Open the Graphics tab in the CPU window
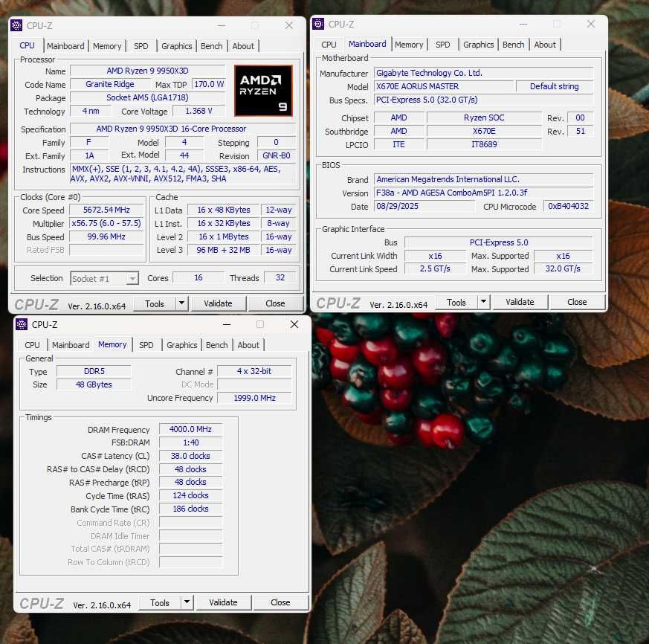 click(x=177, y=46)
